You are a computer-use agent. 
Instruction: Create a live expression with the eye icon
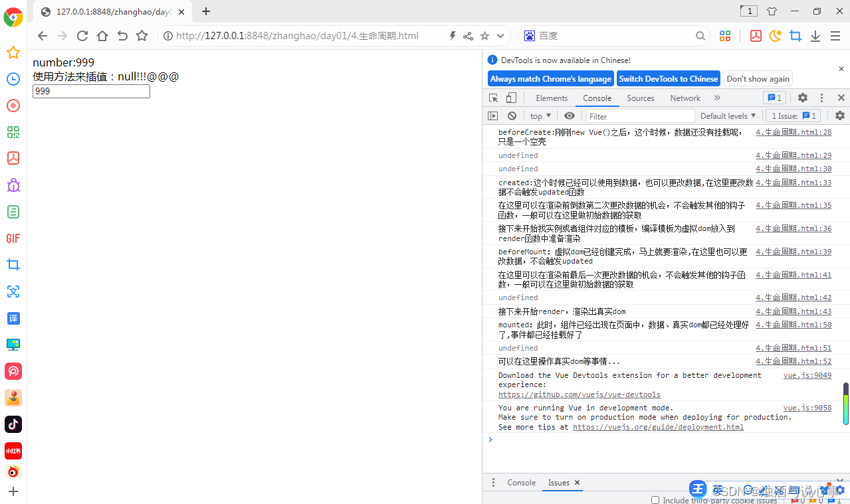[570, 116]
